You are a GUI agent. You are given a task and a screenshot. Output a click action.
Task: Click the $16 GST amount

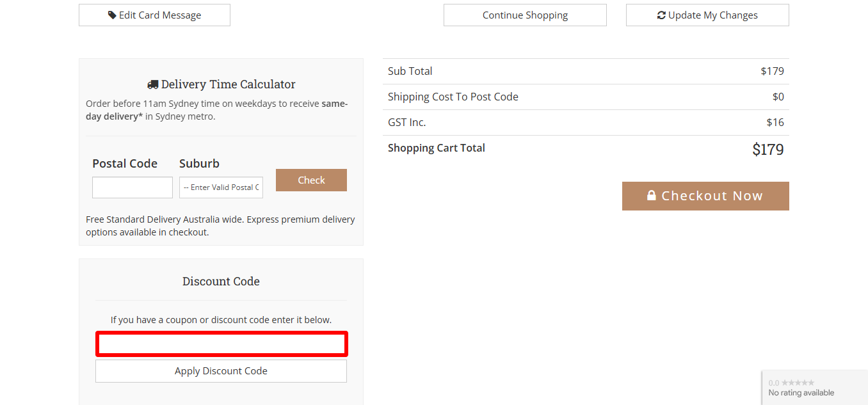[x=775, y=122]
